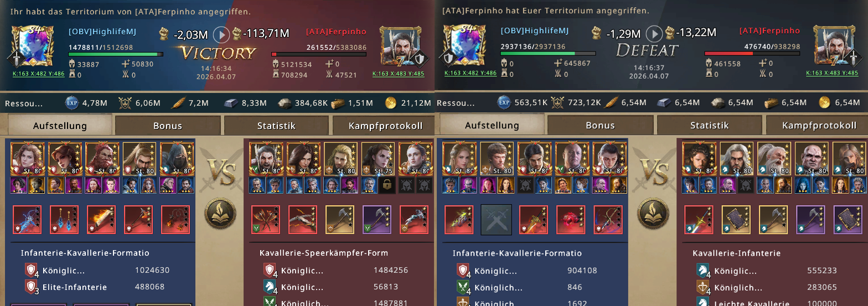This screenshot has height=306, width=868.
Task: Select first attacker hero portrait in left report
Action: pyautogui.click(x=27, y=159)
